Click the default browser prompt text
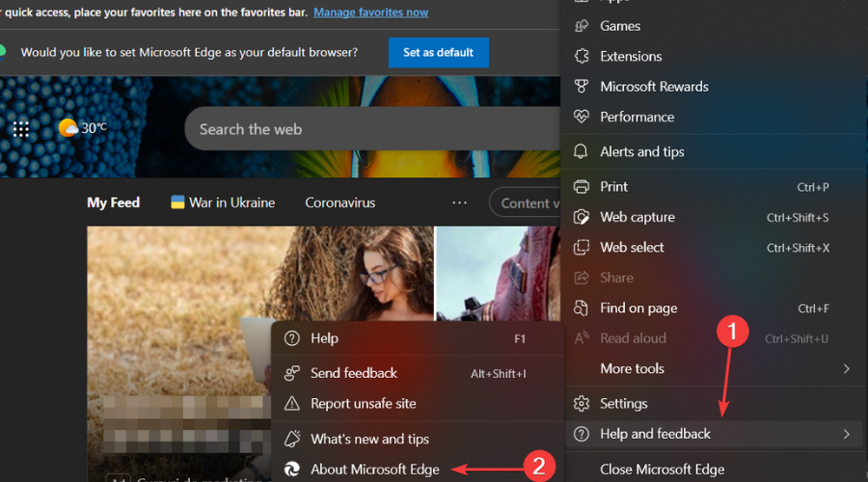Image resolution: width=868 pixels, height=482 pixels. (x=189, y=53)
